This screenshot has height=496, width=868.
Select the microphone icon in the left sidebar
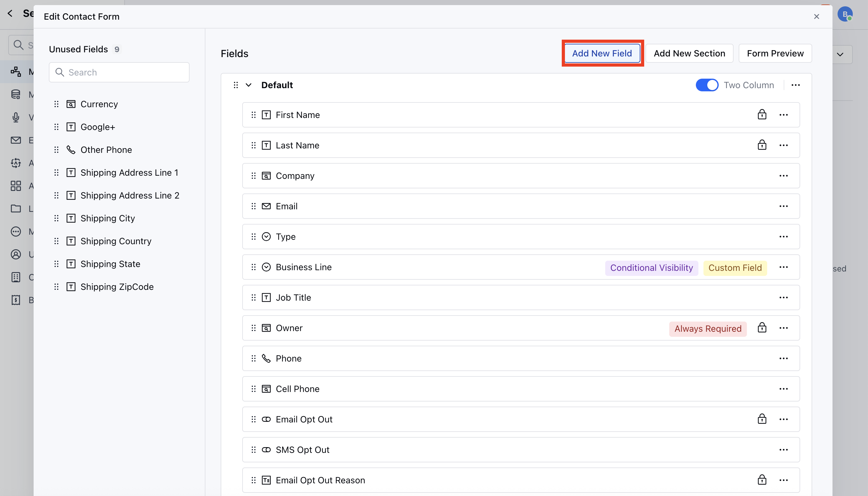click(16, 117)
